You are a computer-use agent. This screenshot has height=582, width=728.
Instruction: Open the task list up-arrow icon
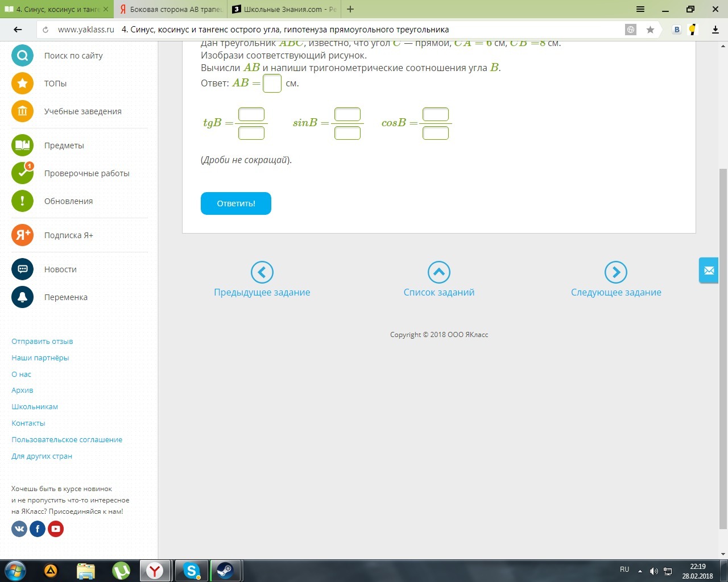tap(439, 272)
